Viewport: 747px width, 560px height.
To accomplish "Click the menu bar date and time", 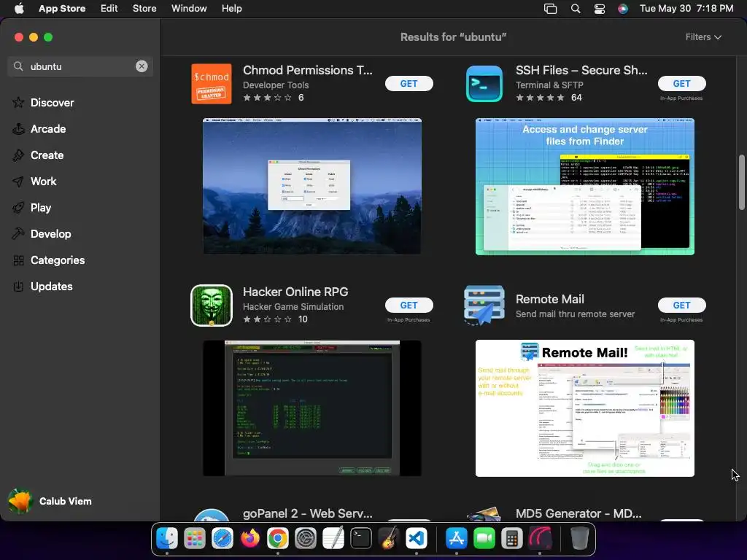I will pos(686,9).
